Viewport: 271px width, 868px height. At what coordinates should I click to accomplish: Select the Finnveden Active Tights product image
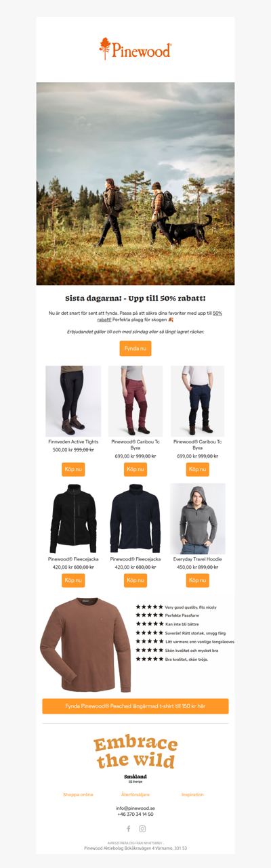(73, 401)
